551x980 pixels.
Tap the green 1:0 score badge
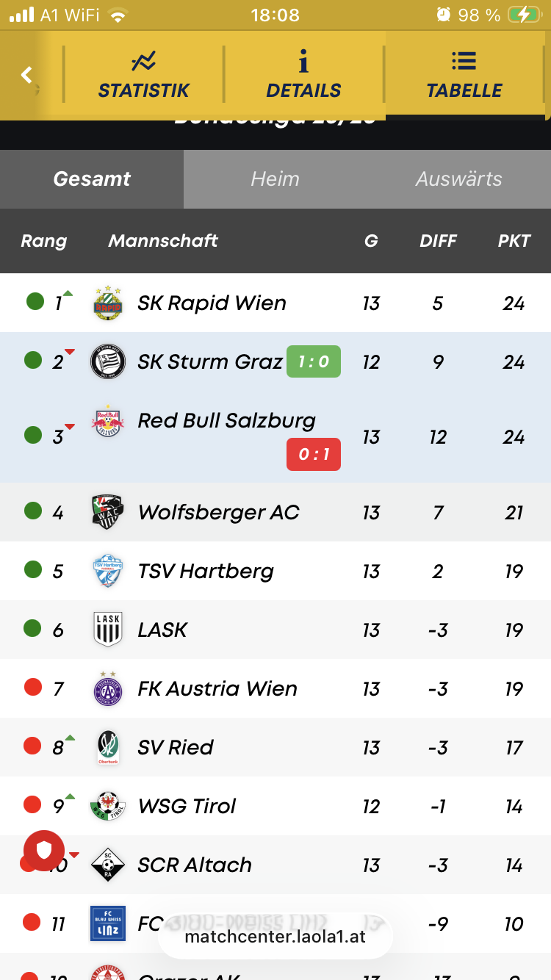click(x=314, y=361)
